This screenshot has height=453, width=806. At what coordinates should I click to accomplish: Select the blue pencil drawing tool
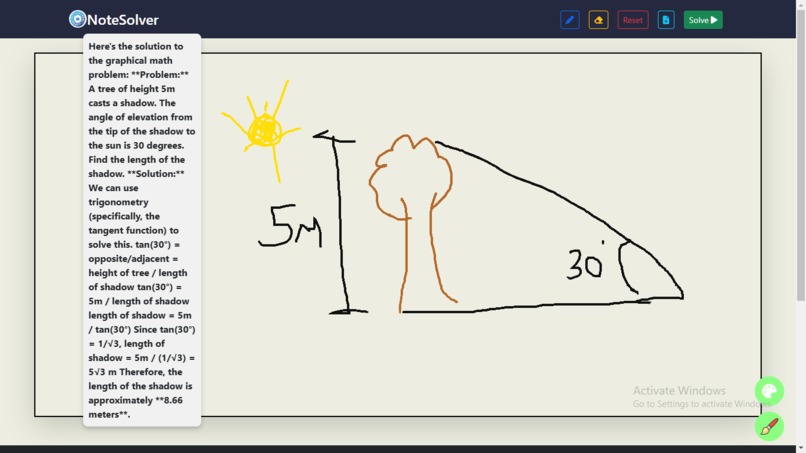pos(570,20)
